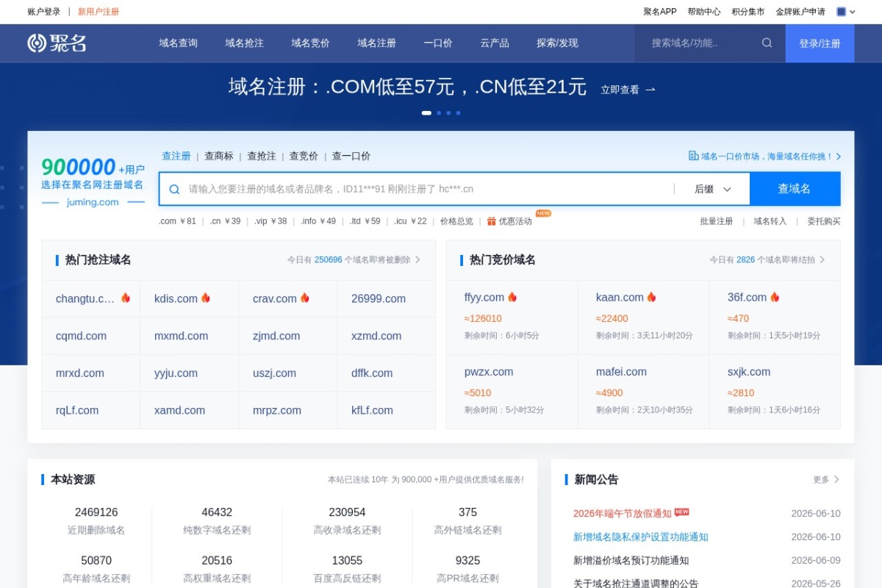This screenshot has width=882, height=588.
Task: Click the flag icon at top right
Action: point(842,12)
